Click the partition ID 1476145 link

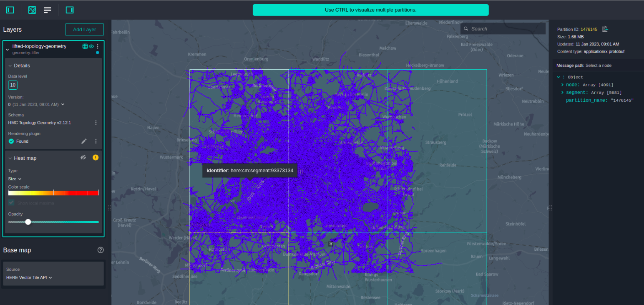tap(589, 29)
